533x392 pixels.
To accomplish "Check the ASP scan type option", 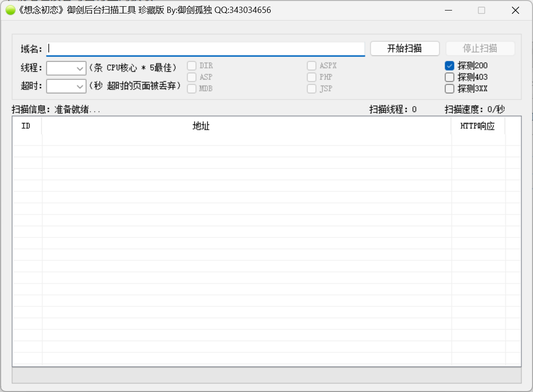I will (x=192, y=77).
